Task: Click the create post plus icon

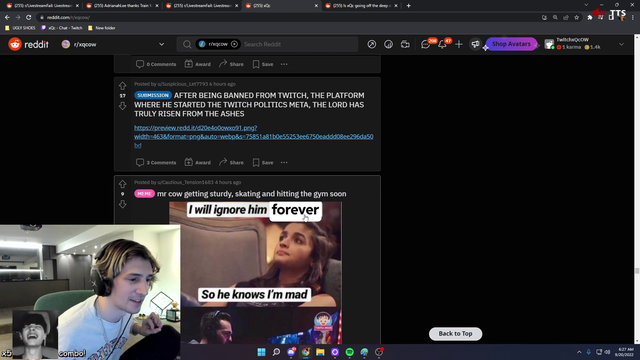Action: click(459, 44)
